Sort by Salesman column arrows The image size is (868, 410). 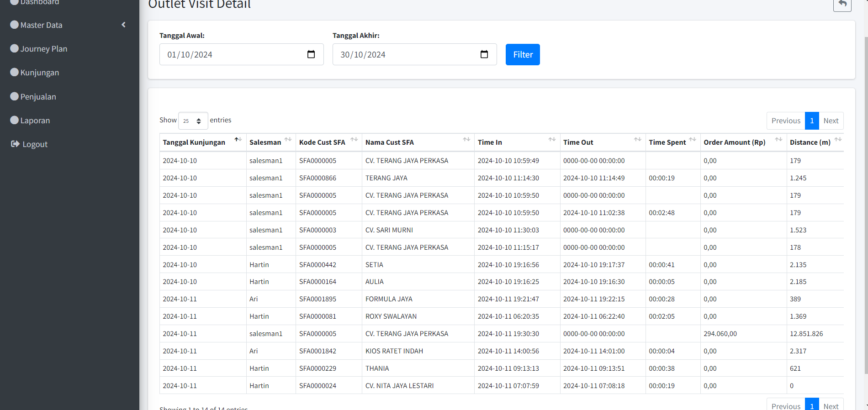288,139
